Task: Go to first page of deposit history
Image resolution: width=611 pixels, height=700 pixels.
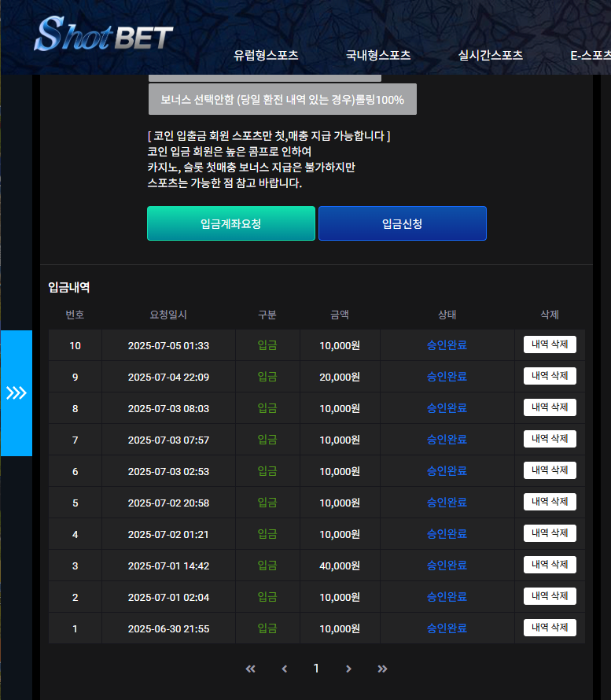Action: [x=251, y=669]
